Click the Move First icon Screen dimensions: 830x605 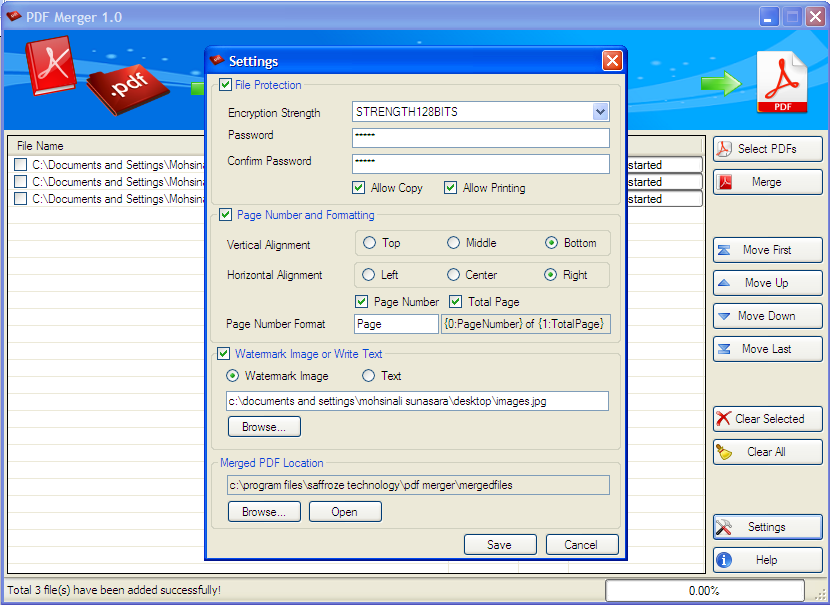point(724,250)
